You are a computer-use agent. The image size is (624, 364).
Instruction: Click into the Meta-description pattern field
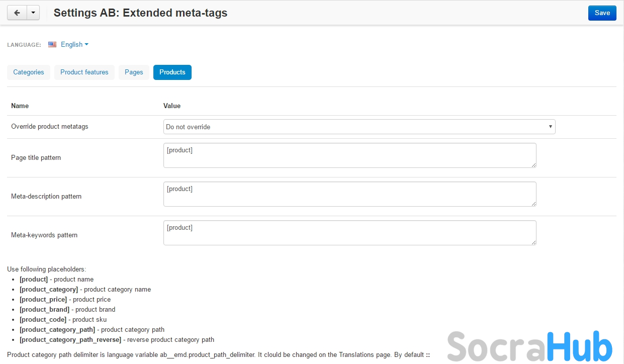[349, 194]
